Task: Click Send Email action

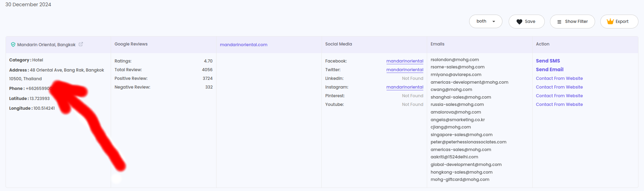Action: point(549,69)
